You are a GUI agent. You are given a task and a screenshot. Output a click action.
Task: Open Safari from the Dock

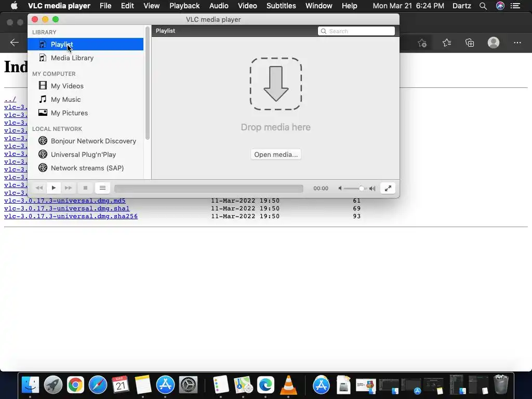(x=98, y=385)
